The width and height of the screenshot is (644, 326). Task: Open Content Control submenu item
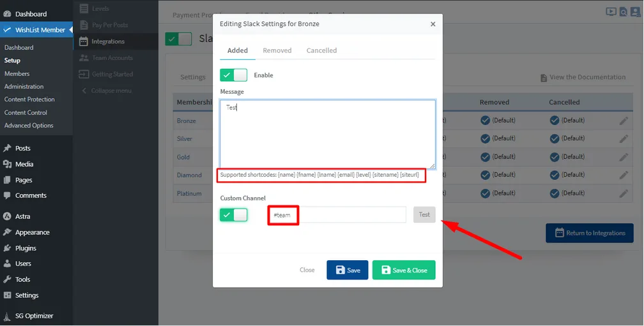26,112
